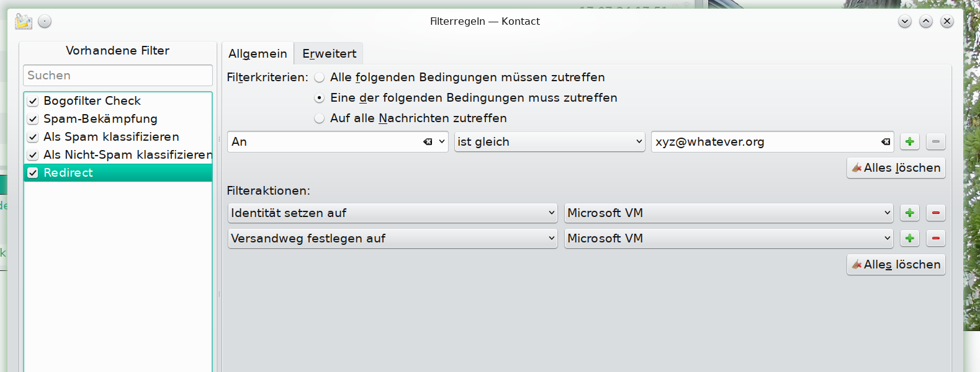Select Alle folgenden Bedingungen müssen zutreffen
980x372 pixels.
tap(319, 77)
